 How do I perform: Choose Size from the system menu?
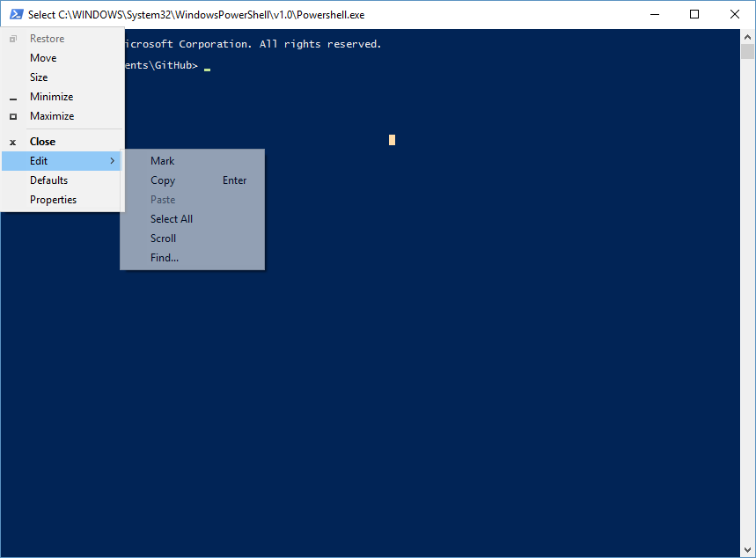tap(39, 77)
